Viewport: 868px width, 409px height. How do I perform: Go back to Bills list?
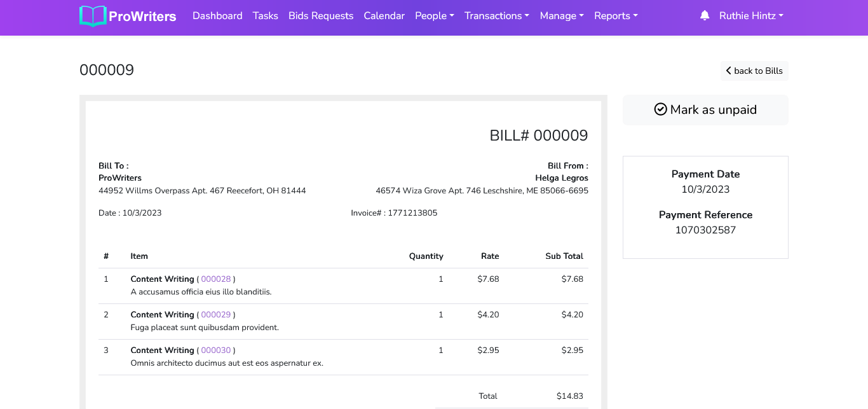tap(757, 71)
